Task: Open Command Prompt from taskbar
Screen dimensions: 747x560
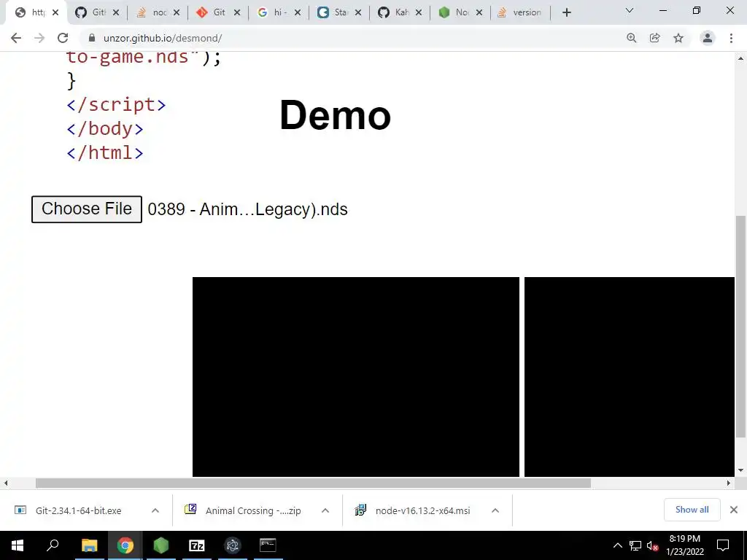Action: point(268,545)
